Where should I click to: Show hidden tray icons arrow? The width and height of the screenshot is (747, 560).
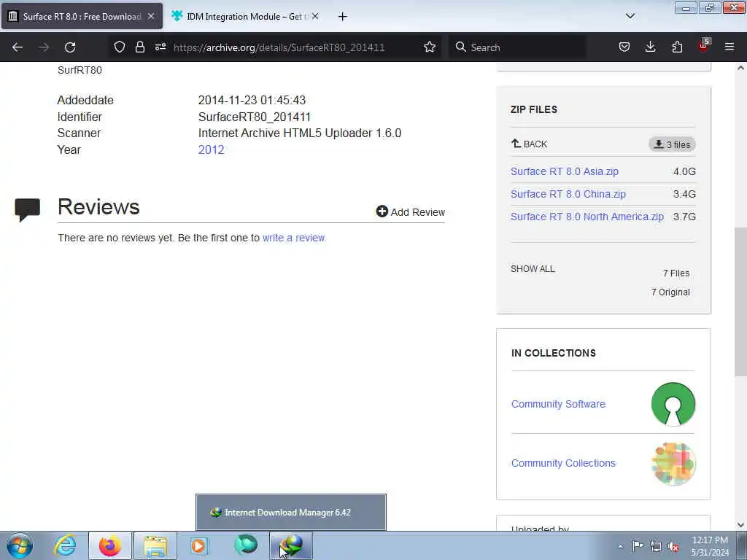(x=620, y=547)
